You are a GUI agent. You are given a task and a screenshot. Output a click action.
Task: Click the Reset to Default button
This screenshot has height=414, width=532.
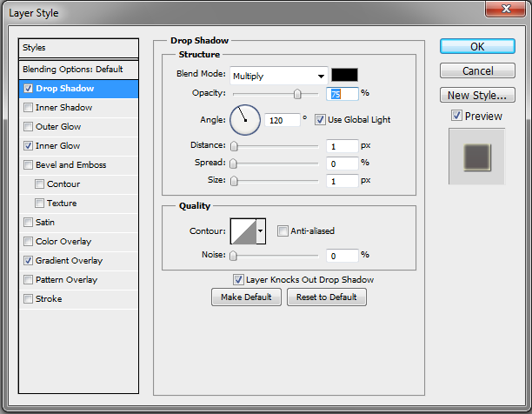(x=327, y=297)
